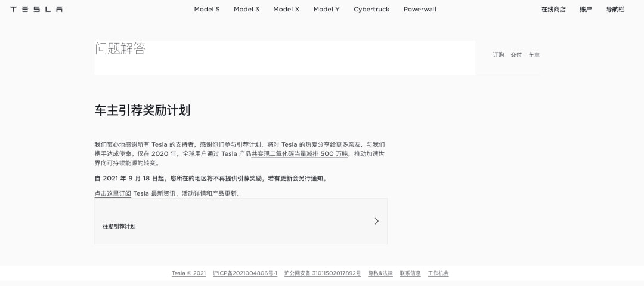Click the Tesla © 2021 footer link
The width and height of the screenshot is (644, 286).
point(188,273)
